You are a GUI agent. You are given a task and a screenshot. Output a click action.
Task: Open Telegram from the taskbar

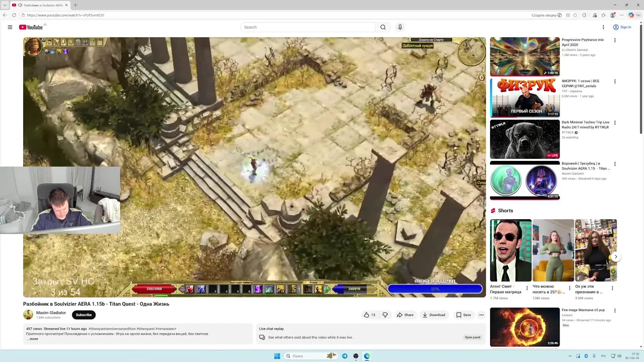coord(345,356)
